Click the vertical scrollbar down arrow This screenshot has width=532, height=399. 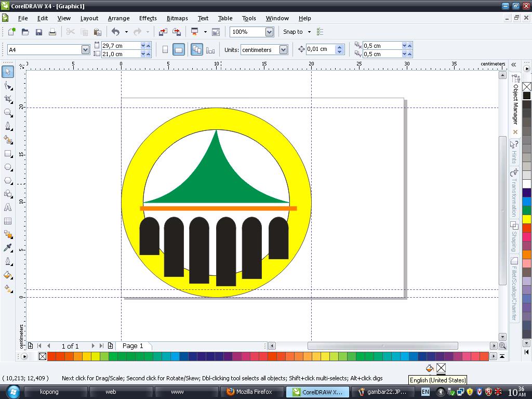pos(502,337)
